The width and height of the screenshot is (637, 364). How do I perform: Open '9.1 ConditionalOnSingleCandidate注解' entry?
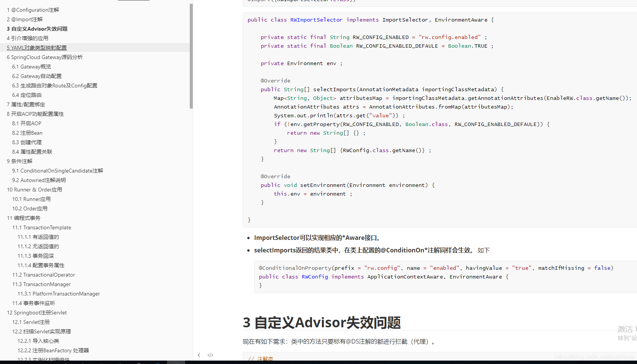click(58, 171)
